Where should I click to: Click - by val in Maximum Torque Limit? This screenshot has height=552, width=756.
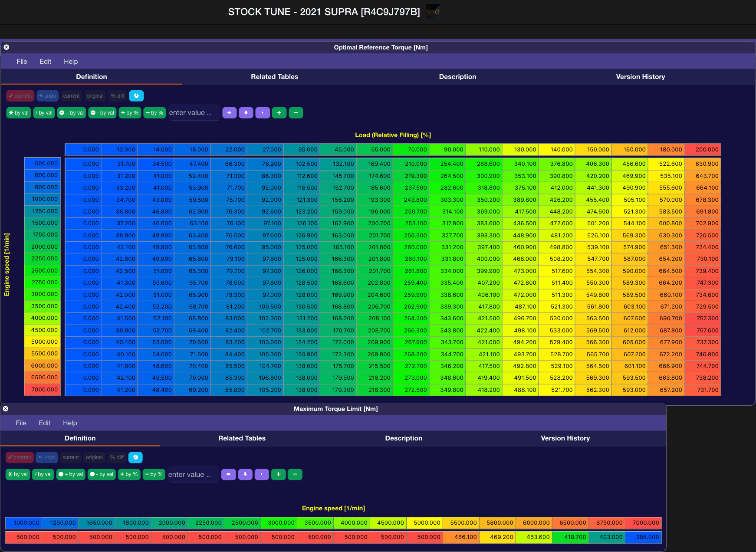(101, 474)
